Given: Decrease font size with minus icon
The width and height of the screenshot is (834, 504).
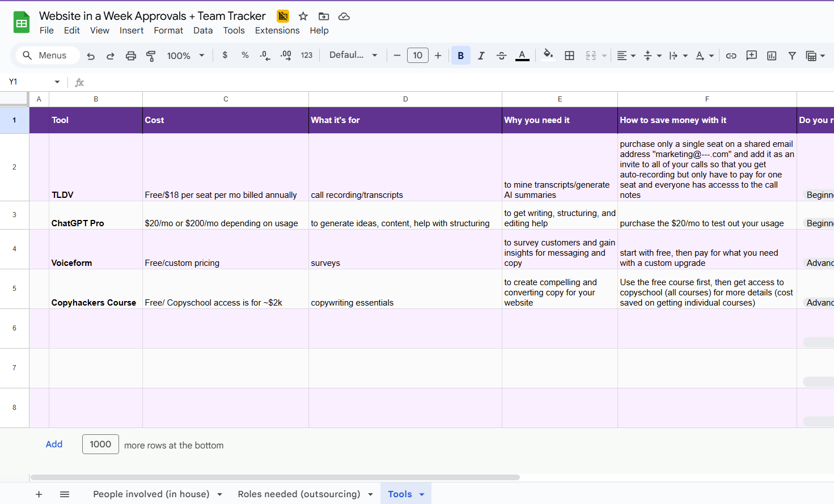Looking at the screenshot, I should coord(397,55).
